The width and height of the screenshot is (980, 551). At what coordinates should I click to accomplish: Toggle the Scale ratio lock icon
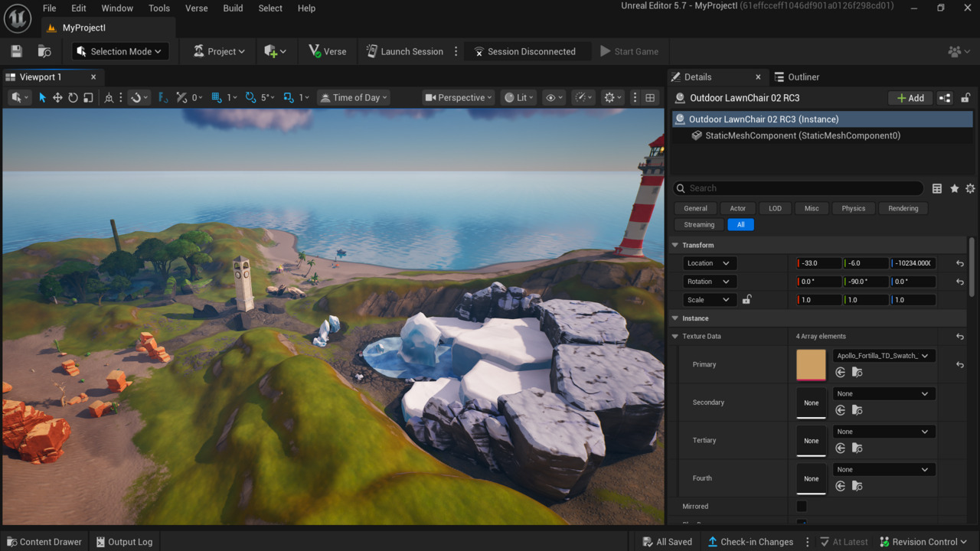(x=746, y=300)
